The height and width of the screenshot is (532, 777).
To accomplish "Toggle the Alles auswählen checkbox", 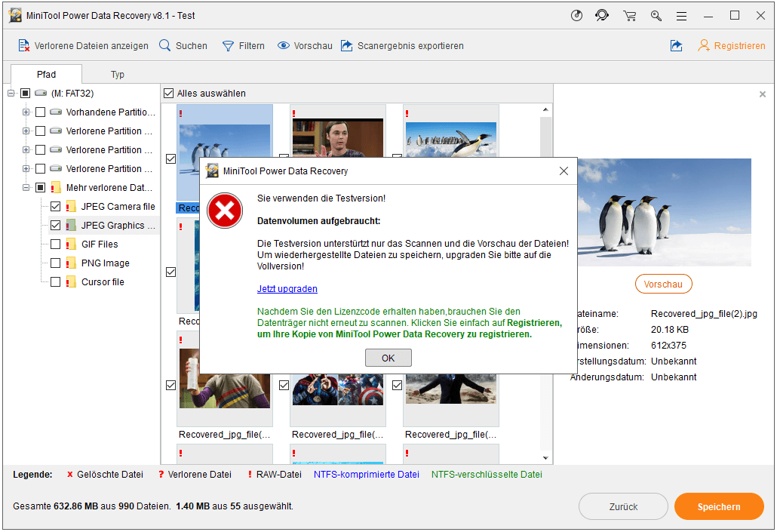I will pos(168,94).
